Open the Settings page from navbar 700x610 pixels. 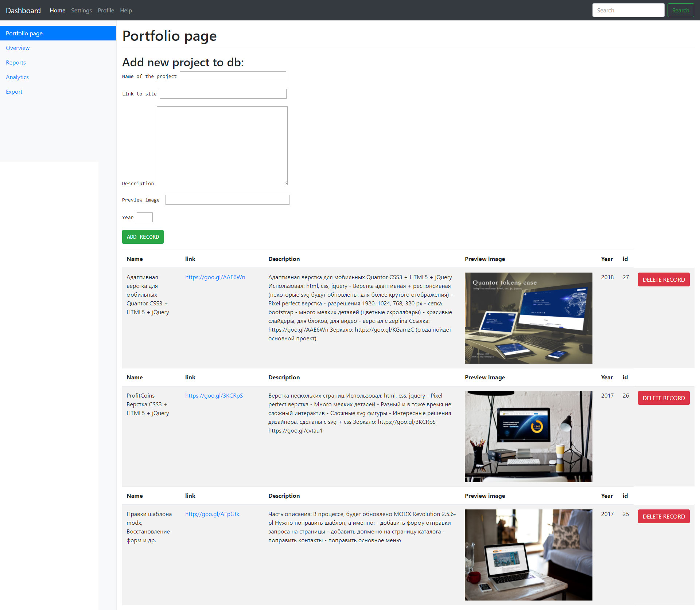point(81,10)
